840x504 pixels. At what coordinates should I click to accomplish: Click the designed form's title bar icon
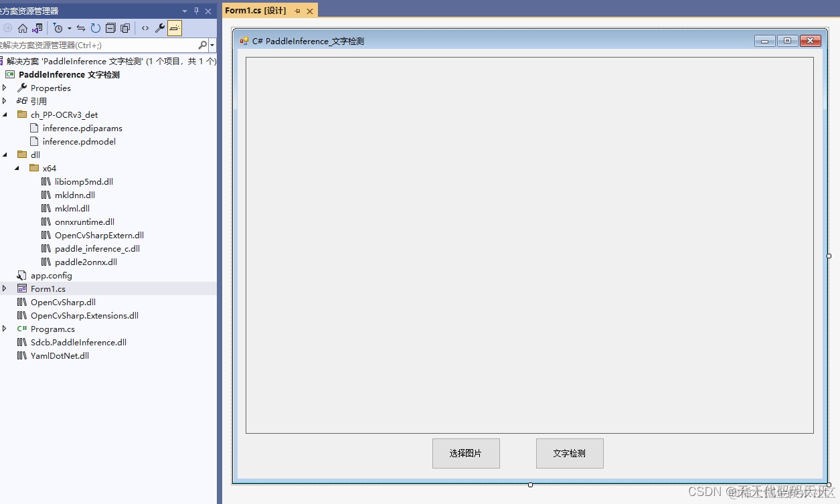[x=244, y=41]
